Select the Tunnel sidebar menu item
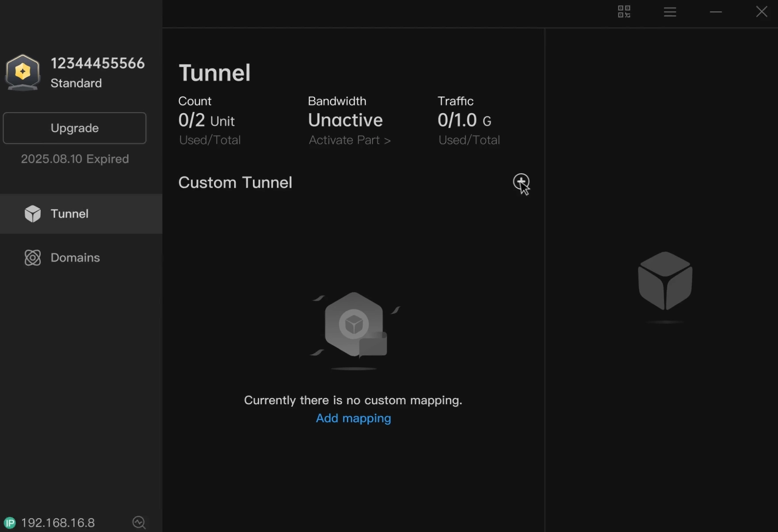 81,214
